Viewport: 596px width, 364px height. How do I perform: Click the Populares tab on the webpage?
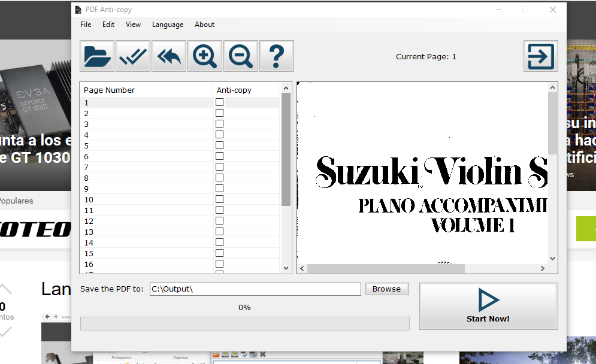(16, 201)
